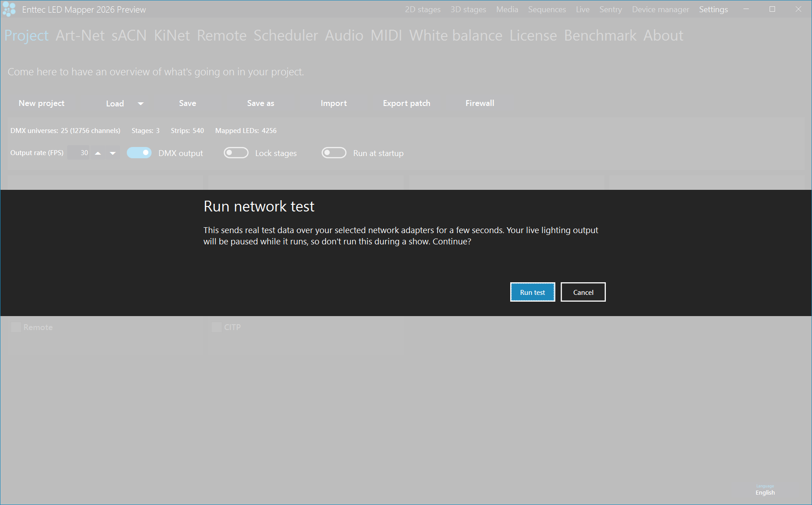This screenshot has width=812, height=505.
Task: Maximize the LED Mapper window
Action: point(772,9)
